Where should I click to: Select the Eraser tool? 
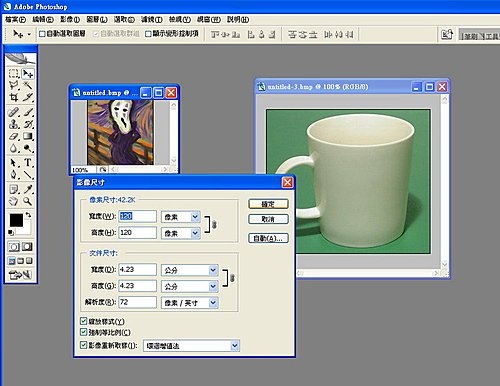tap(14, 136)
